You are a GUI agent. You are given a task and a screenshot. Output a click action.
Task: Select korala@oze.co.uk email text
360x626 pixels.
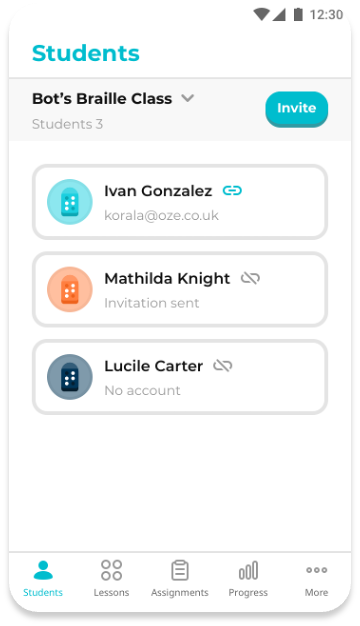pos(161,216)
